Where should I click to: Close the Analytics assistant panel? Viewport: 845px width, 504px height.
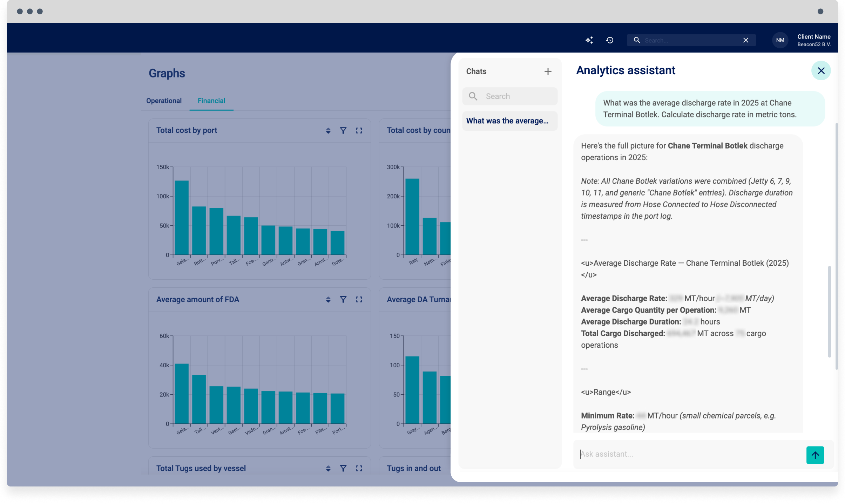(x=821, y=71)
